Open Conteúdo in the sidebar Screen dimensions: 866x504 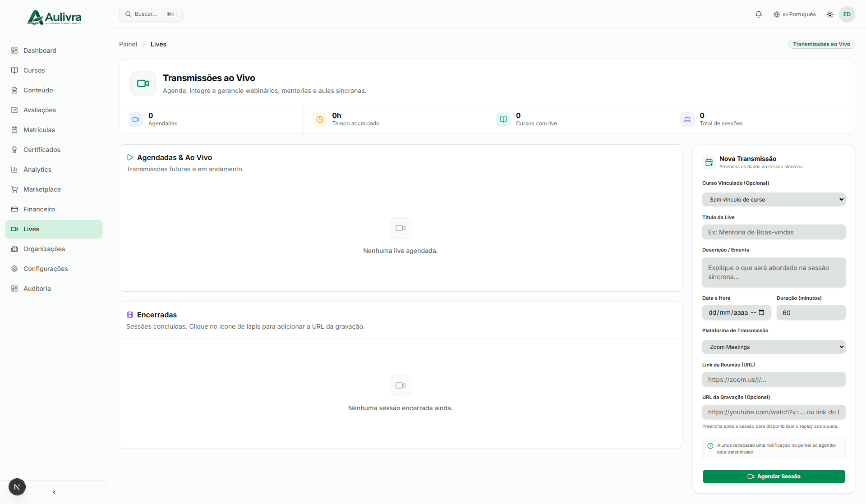coord(54,90)
